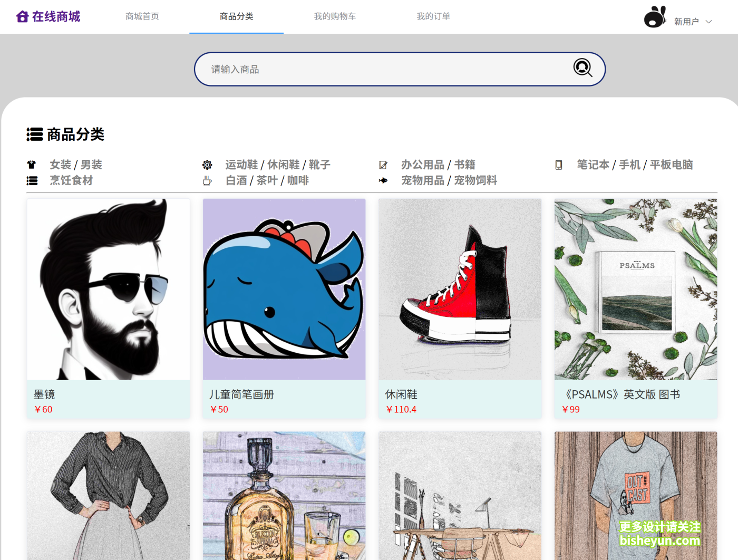Screen dimensions: 738x560
Task: Click the gear icon beside 运动鞋 category
Action: (x=207, y=165)
